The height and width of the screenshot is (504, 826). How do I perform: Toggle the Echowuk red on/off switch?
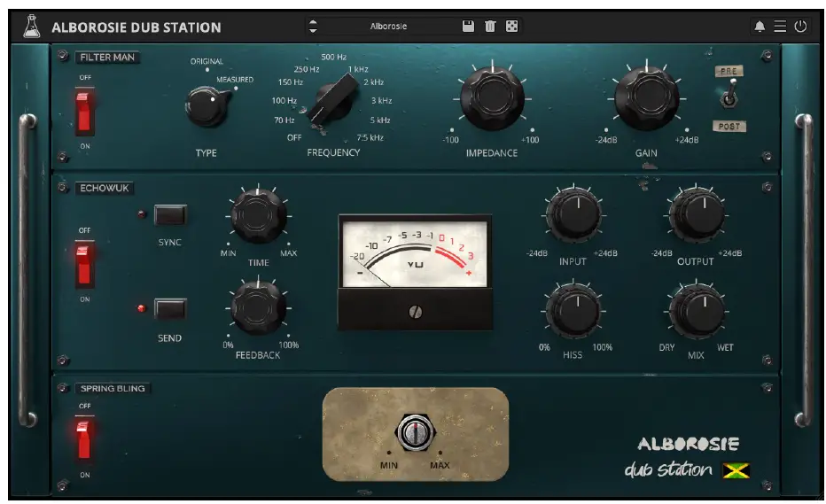(x=84, y=265)
